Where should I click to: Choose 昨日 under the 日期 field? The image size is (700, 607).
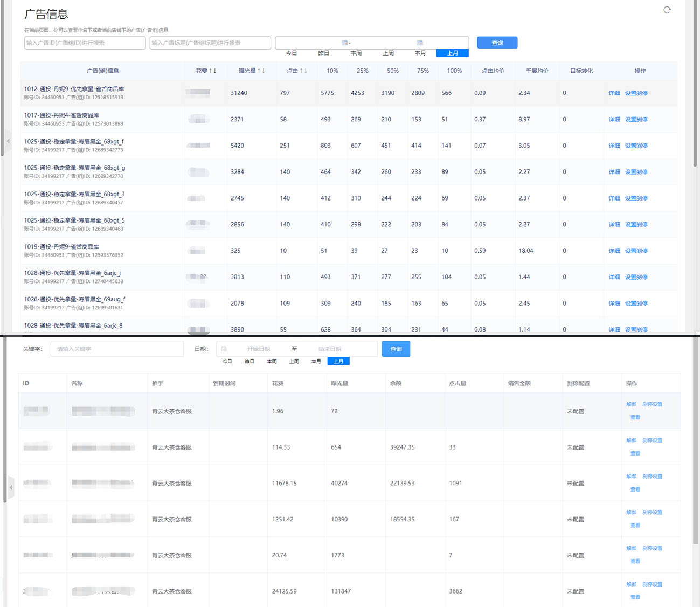[x=249, y=362]
